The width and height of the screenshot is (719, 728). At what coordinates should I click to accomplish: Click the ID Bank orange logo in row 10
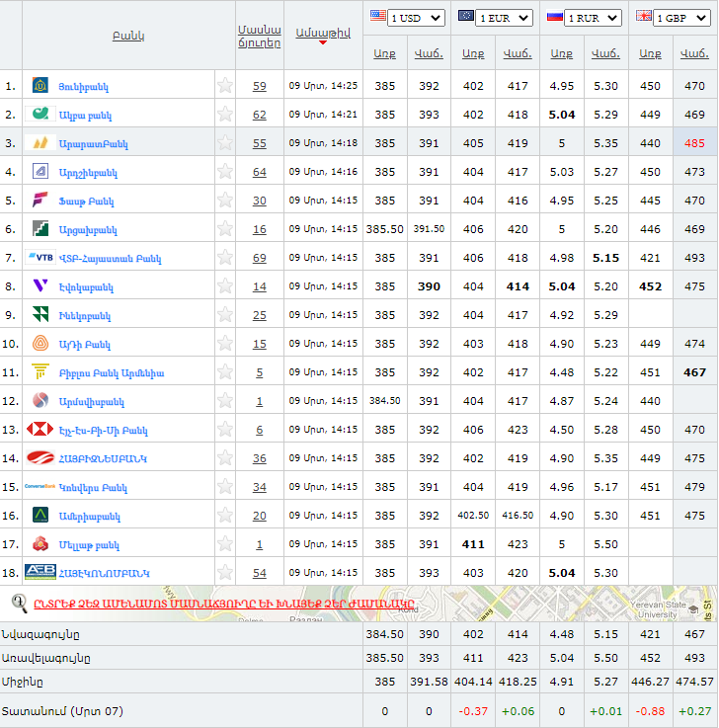click(x=40, y=343)
